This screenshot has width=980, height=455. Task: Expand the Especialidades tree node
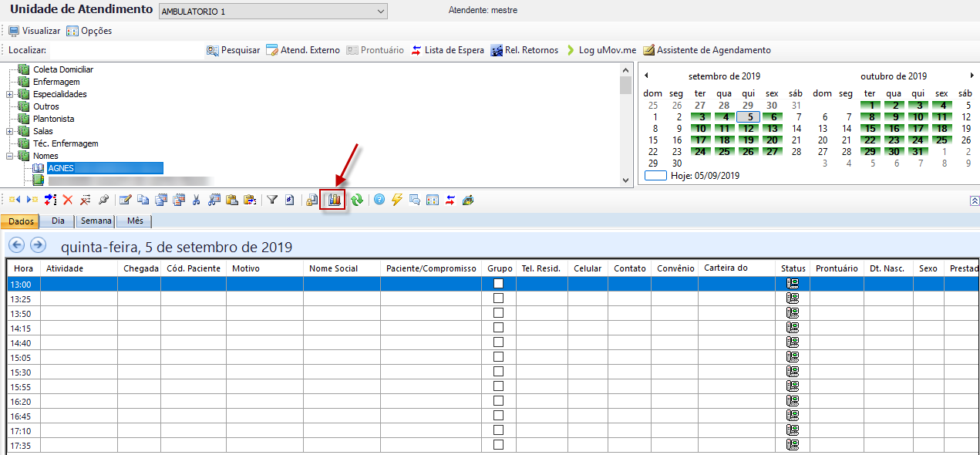click(x=9, y=94)
